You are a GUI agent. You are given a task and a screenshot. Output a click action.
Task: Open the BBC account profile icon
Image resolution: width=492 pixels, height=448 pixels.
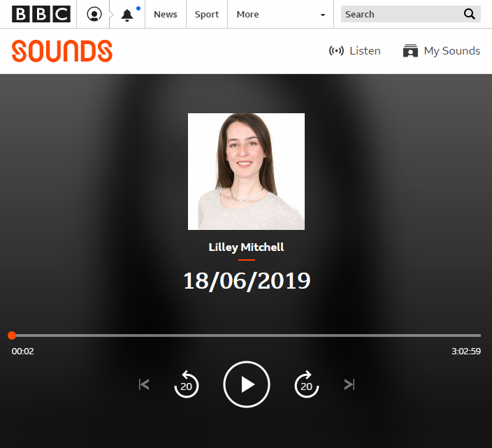[x=94, y=14]
